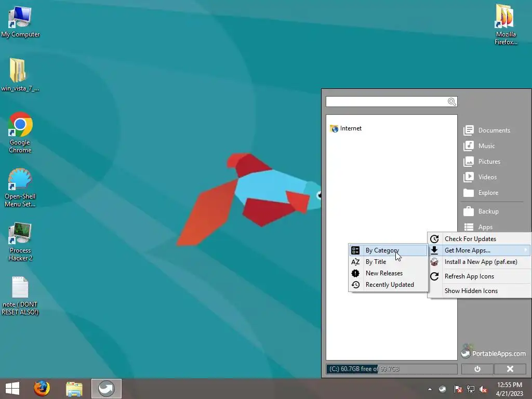Click the Backup briefcase icon
Screen dimensions: 532x399
pos(469,211)
